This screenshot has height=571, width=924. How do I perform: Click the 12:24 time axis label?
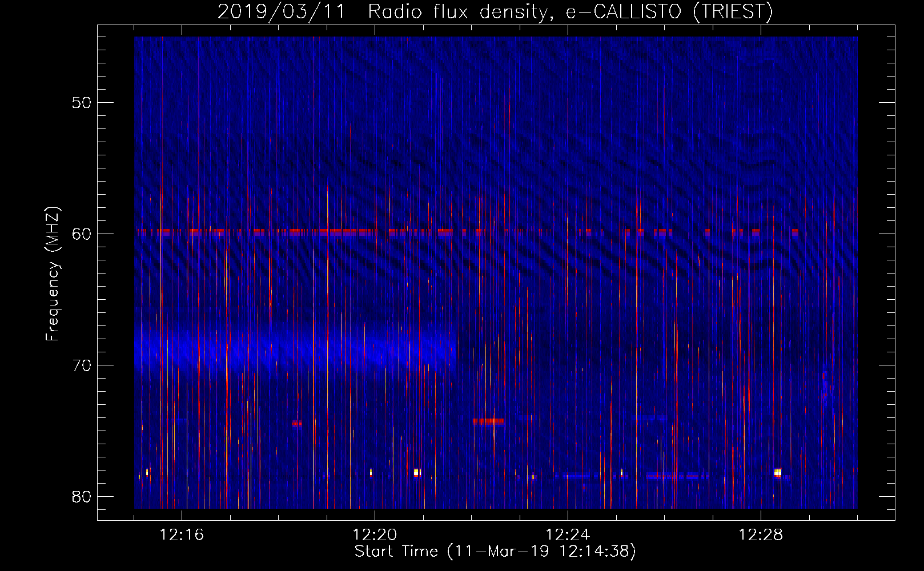[x=568, y=535]
